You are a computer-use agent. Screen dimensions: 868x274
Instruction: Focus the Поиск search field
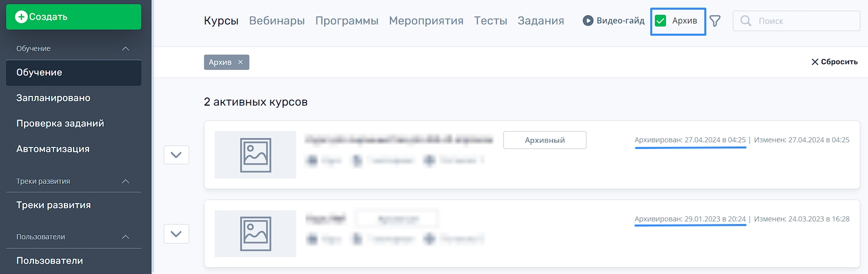pos(797,21)
